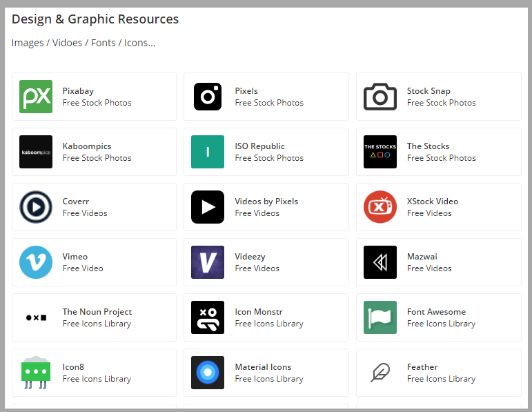Screen dimensions: 532x412
Task: Open The Stocks title link
Action: (428, 146)
